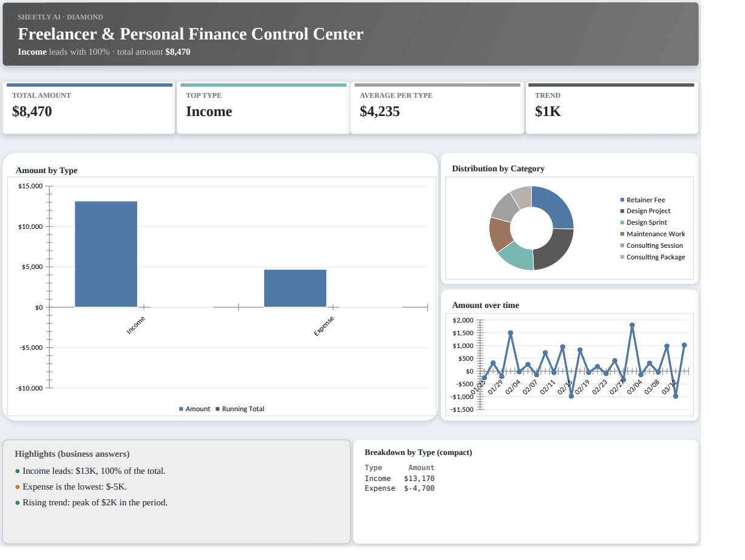Open the Trend $1K card
Screen dimensions: 745x560
pos(611,109)
